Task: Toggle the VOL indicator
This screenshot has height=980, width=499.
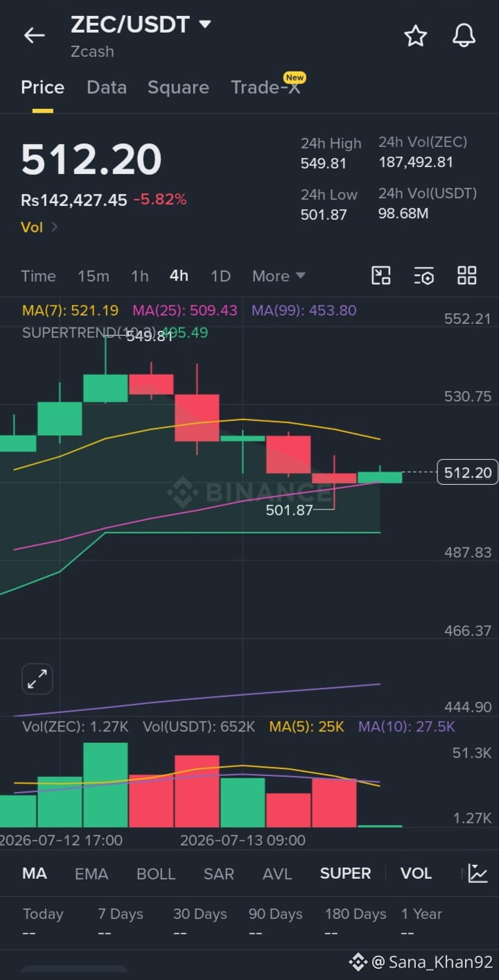Action: tap(416, 873)
